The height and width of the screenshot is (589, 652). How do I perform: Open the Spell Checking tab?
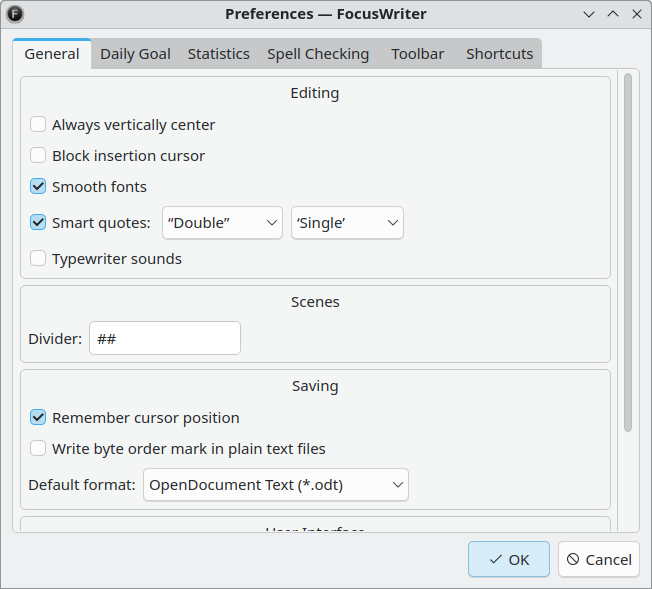tap(318, 54)
